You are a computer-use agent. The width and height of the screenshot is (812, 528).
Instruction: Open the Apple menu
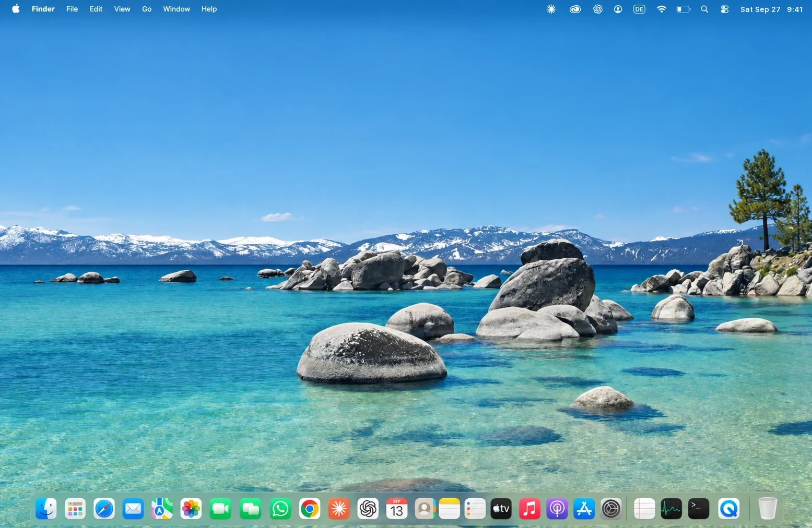pyautogui.click(x=16, y=9)
